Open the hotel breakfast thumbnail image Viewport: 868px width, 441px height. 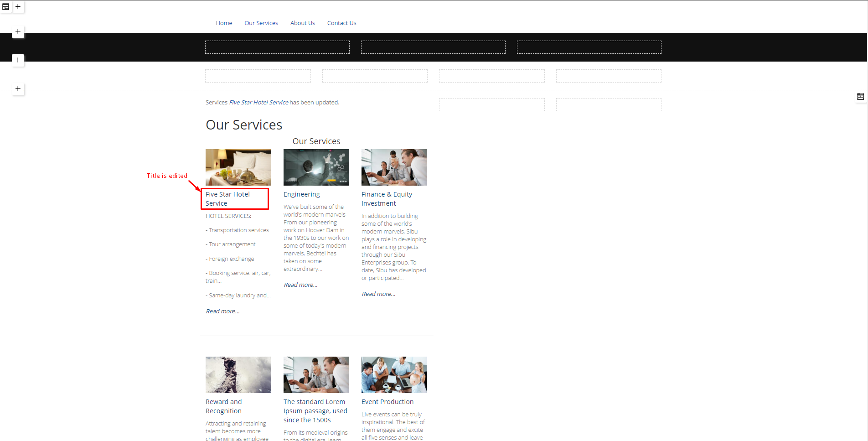point(238,167)
